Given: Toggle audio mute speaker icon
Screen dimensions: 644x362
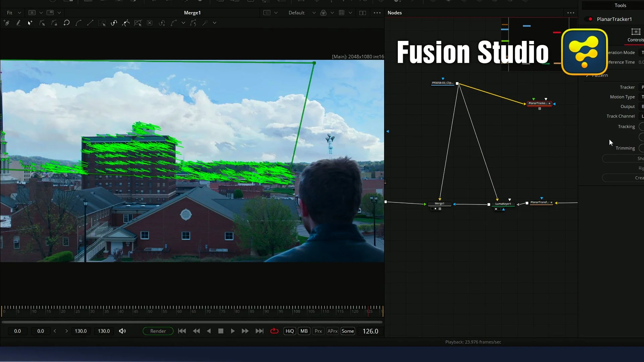Looking at the screenshot, I should pyautogui.click(x=122, y=331).
